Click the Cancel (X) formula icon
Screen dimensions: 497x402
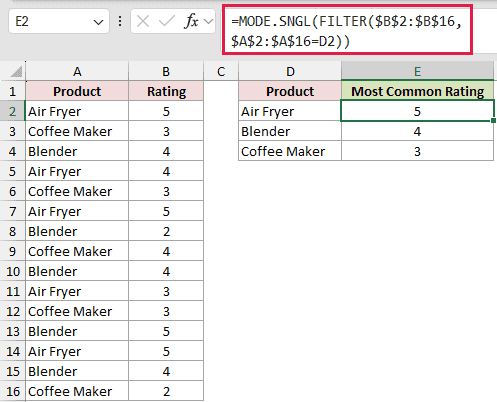[x=143, y=22]
